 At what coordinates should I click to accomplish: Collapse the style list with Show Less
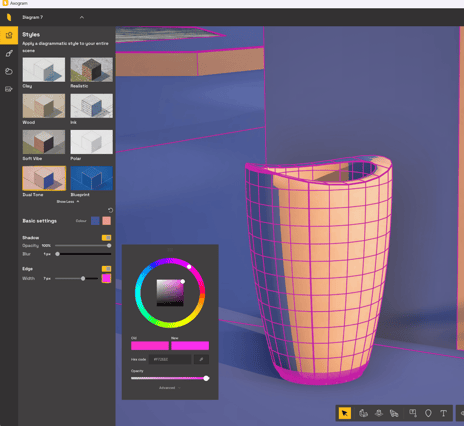click(x=68, y=202)
